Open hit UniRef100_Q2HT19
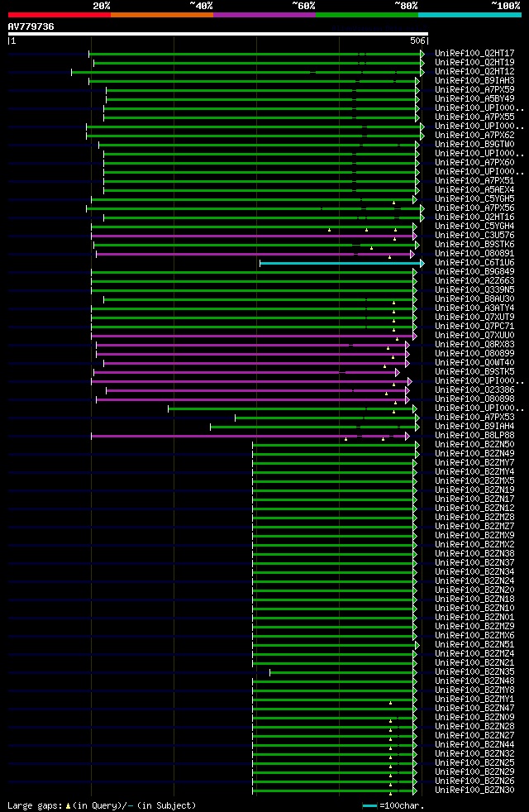 click(x=474, y=63)
